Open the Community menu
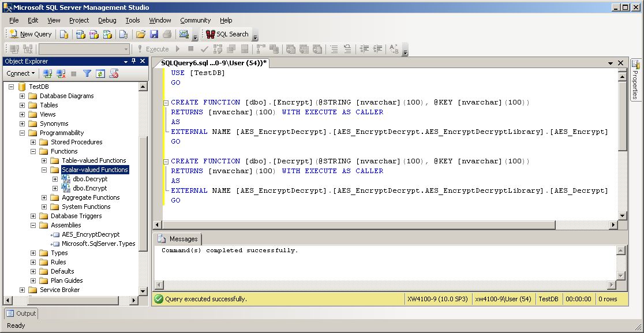This screenshot has width=644, height=333. 195,20
